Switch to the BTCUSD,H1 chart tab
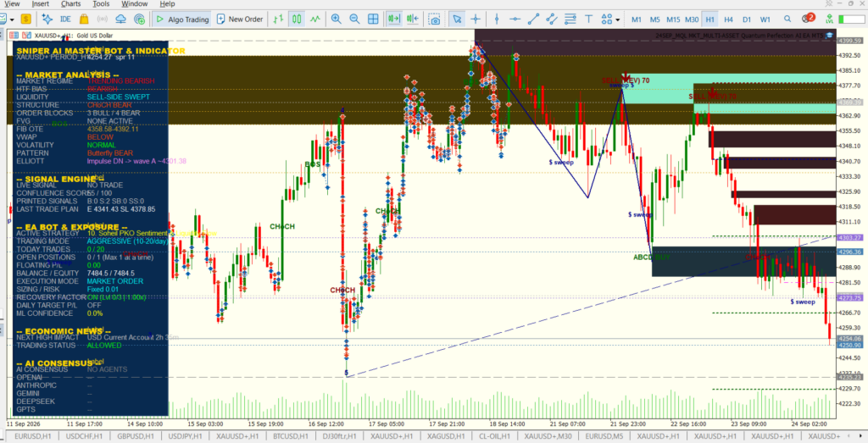Viewport: 868px width, 443px height. pos(291,436)
